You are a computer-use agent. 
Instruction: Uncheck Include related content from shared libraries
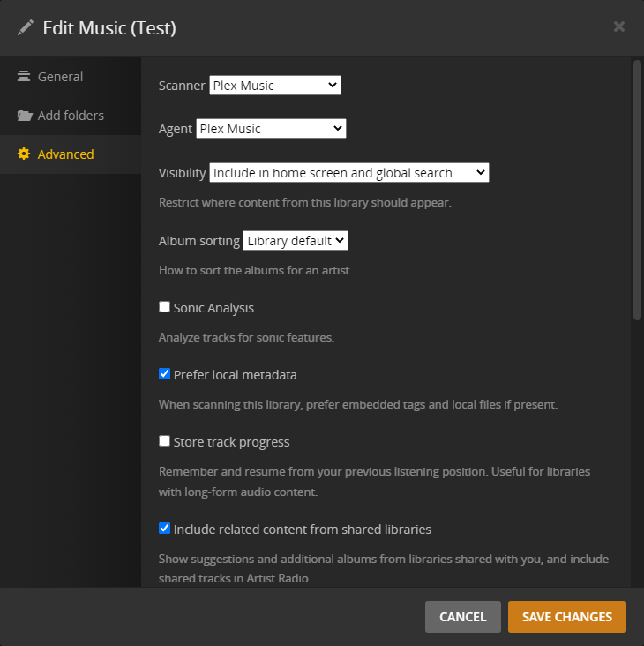[x=164, y=529]
